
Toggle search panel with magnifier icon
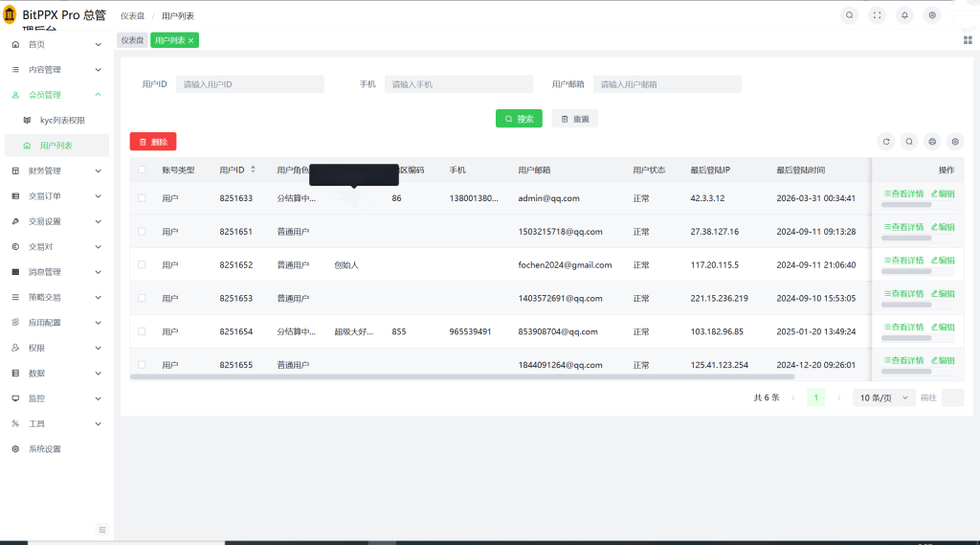(x=909, y=142)
